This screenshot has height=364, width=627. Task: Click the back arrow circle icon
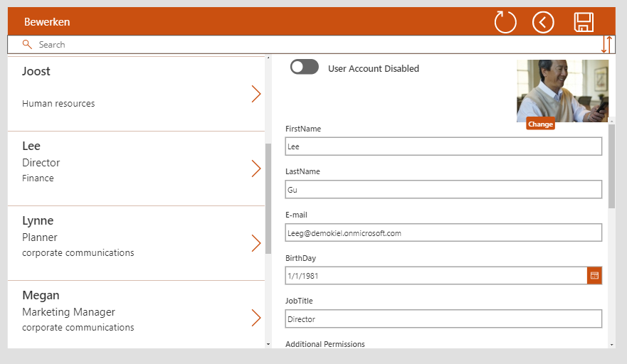pos(543,22)
